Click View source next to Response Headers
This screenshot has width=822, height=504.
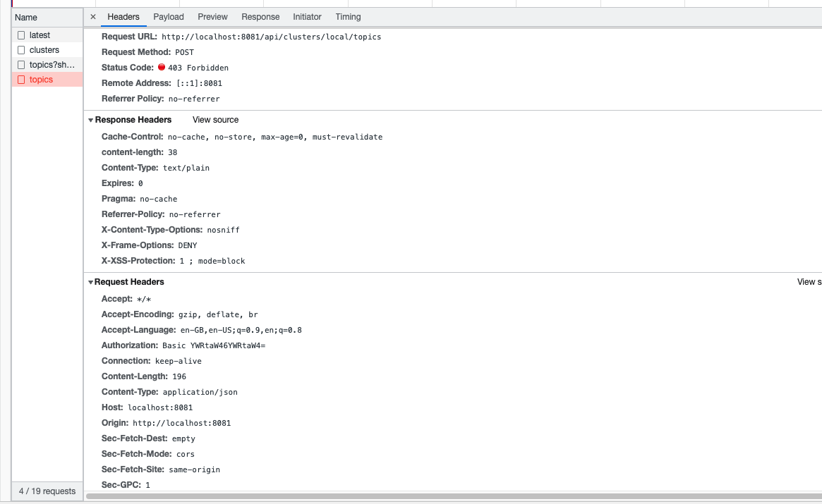coord(215,119)
